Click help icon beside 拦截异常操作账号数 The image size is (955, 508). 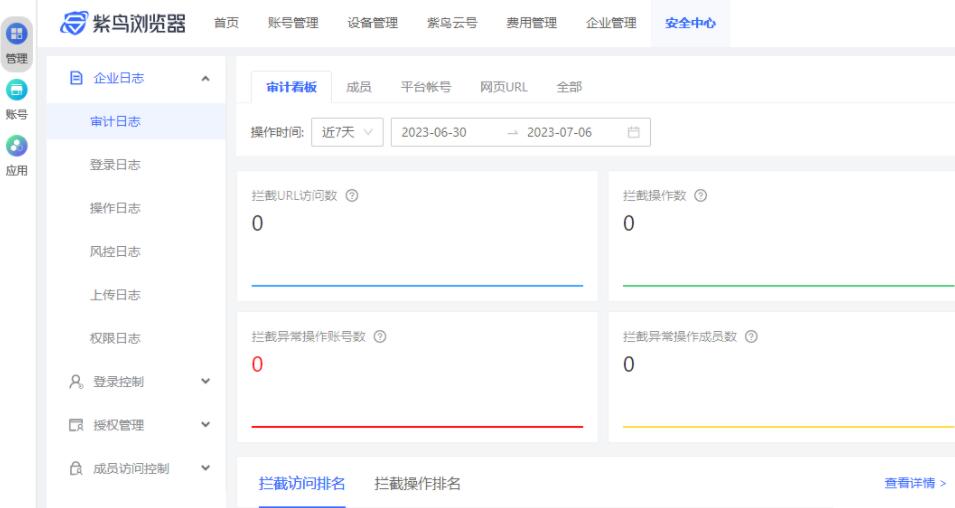pos(380,336)
